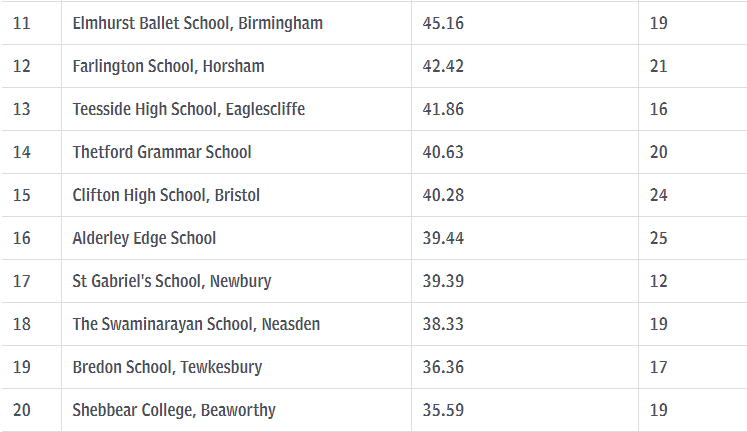The width and height of the screenshot is (747, 432).
Task: Click Alderley Edge School entry
Action: pos(144,238)
